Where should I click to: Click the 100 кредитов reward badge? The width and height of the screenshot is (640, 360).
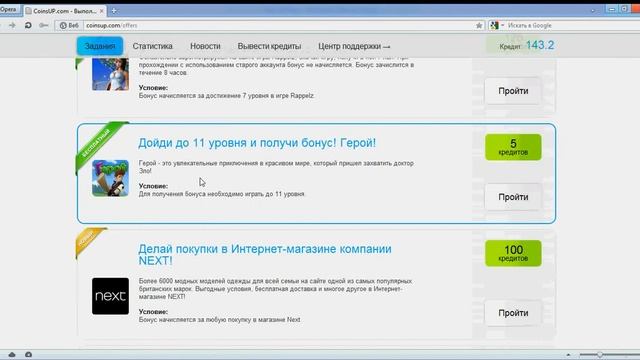click(x=513, y=253)
